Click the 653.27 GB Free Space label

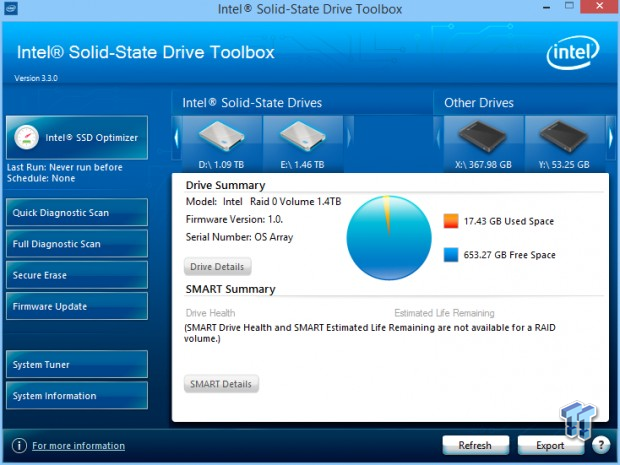[510, 255]
